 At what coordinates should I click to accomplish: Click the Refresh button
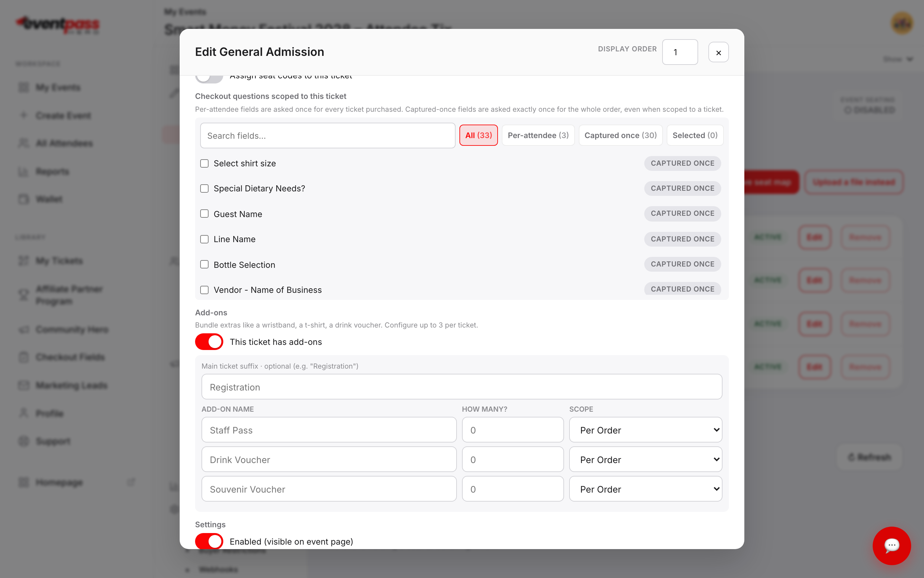869,457
